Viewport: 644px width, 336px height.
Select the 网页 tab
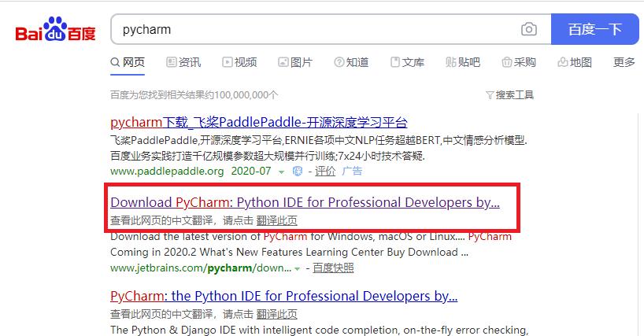pos(128,62)
